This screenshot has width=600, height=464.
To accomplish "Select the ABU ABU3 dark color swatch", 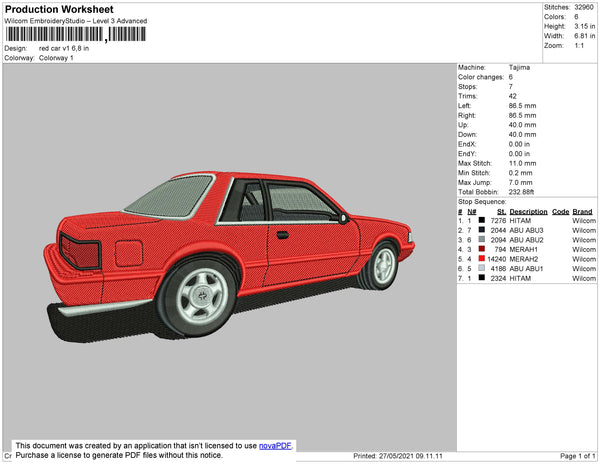I will point(482,230).
